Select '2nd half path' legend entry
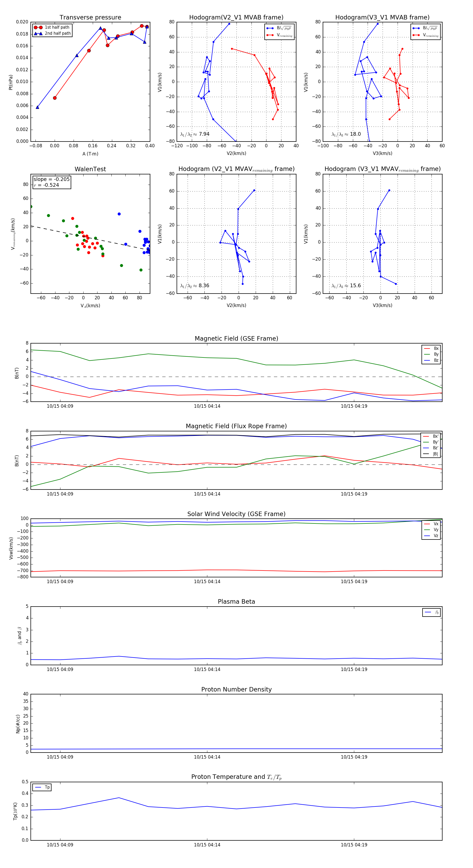This screenshot has height=868, width=473. click(x=52, y=33)
